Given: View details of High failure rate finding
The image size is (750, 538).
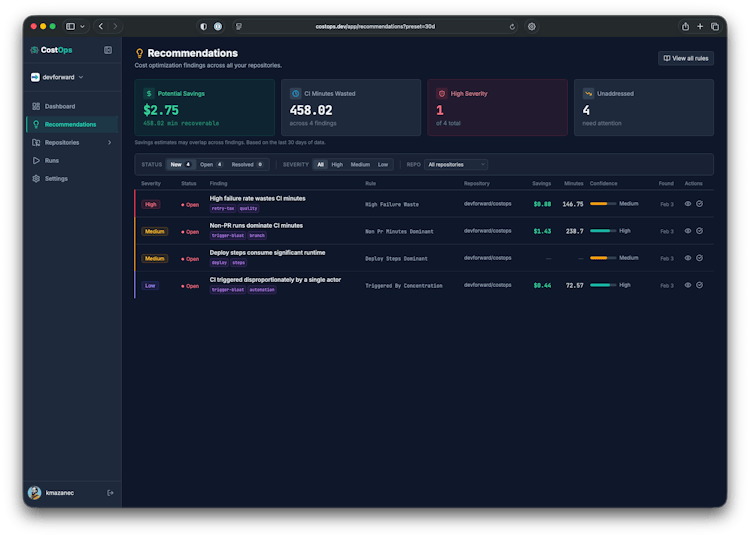Looking at the screenshot, I should (687, 204).
